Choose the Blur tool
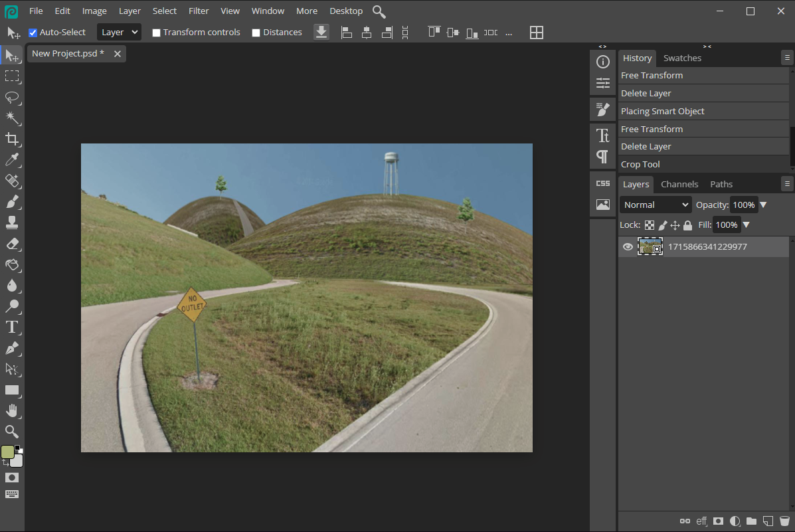795x532 pixels. click(x=12, y=286)
